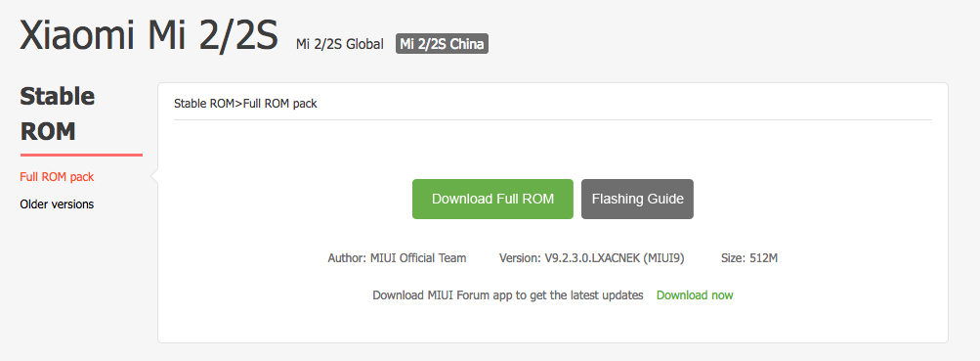Image resolution: width=980 pixels, height=361 pixels.
Task: Select the Mi 2/2S China tab
Action: [x=442, y=44]
